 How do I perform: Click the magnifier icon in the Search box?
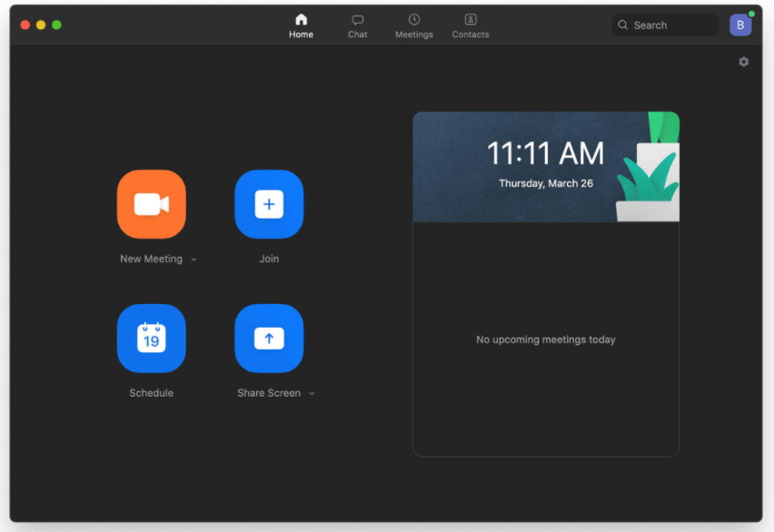tap(623, 25)
